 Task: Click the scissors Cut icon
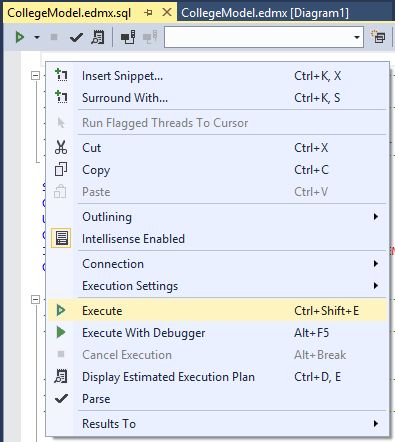61,147
